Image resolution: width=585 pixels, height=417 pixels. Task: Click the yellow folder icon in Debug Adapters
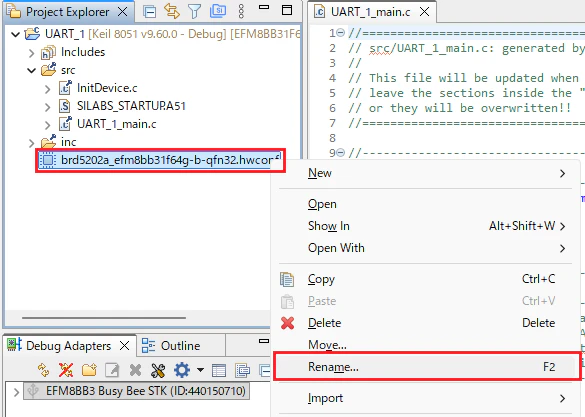pyautogui.click(x=89, y=370)
